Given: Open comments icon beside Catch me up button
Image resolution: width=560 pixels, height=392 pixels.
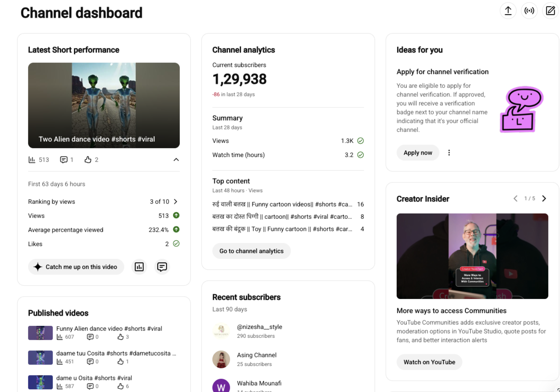Looking at the screenshot, I should pos(162,267).
